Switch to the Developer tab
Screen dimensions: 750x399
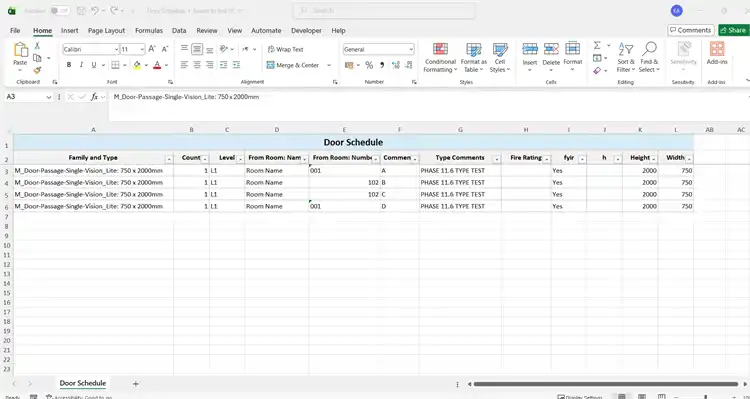tap(306, 30)
